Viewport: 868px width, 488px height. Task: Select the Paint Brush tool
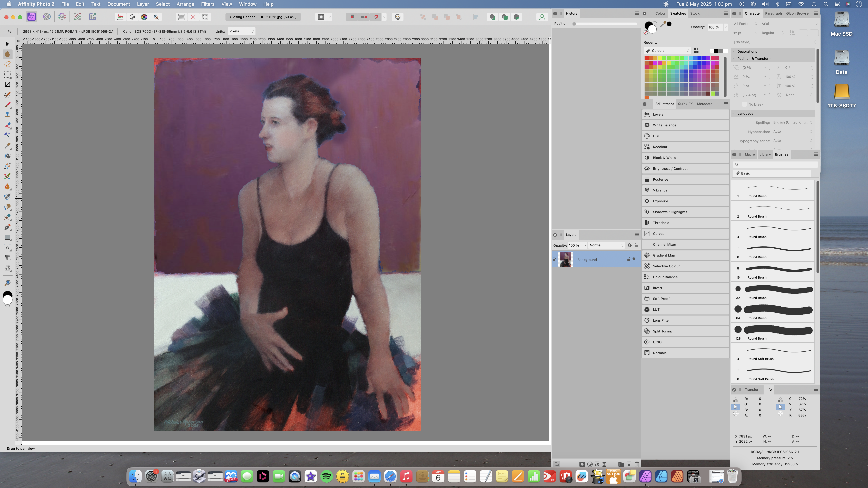tap(7, 105)
